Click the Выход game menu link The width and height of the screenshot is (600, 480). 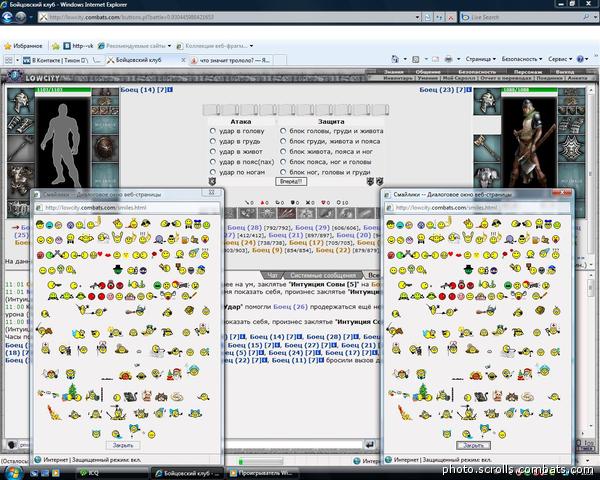(564, 72)
